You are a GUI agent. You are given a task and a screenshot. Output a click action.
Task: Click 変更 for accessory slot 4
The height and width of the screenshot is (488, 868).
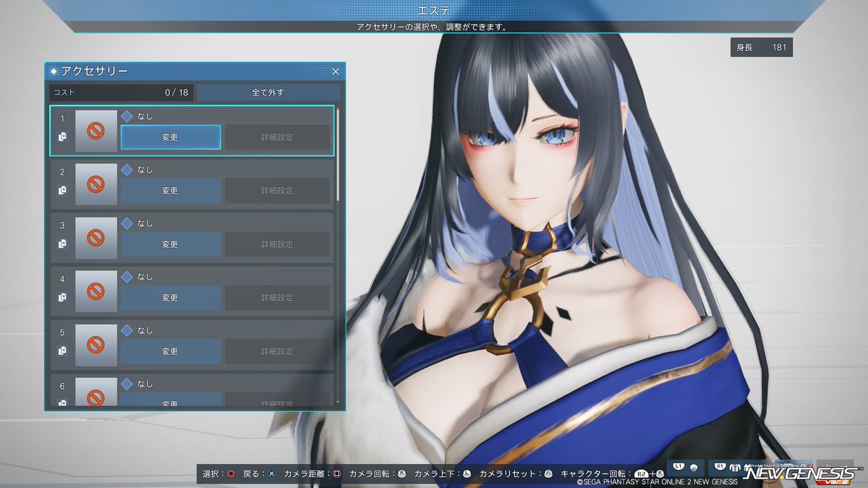click(171, 298)
